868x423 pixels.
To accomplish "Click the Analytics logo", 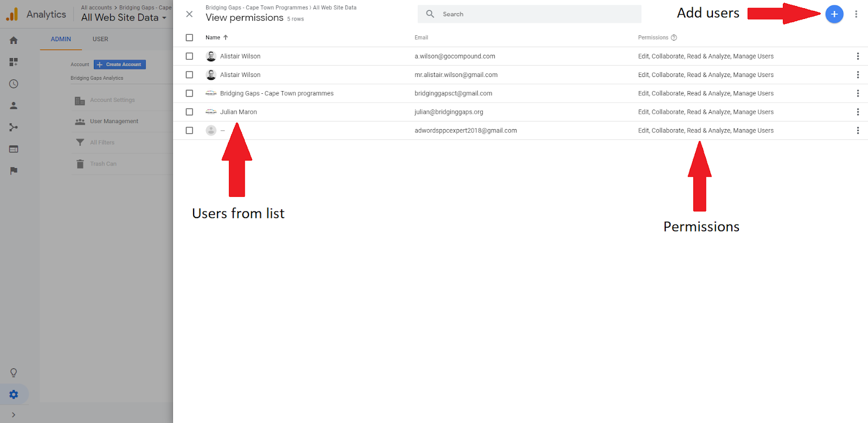I will 12,14.
